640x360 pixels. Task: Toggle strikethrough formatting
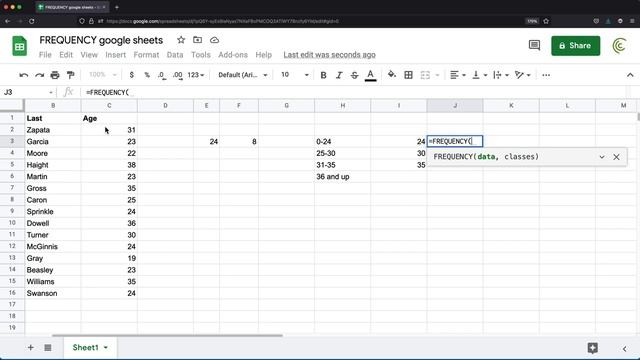click(x=354, y=75)
